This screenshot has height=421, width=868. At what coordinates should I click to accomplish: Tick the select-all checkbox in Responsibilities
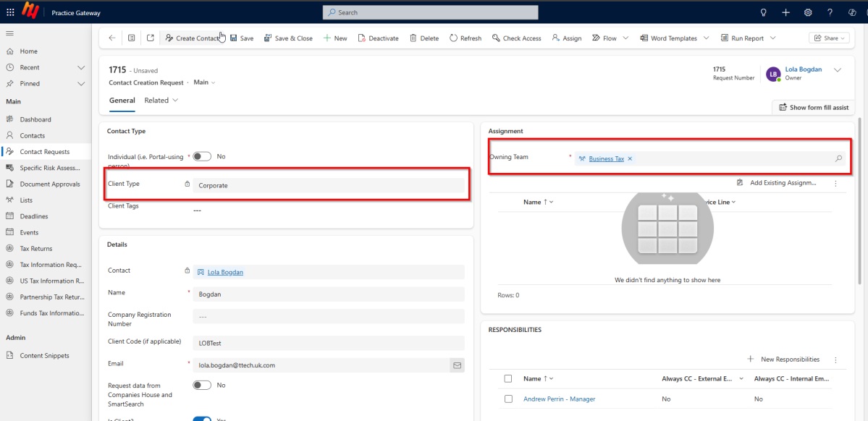tap(508, 379)
